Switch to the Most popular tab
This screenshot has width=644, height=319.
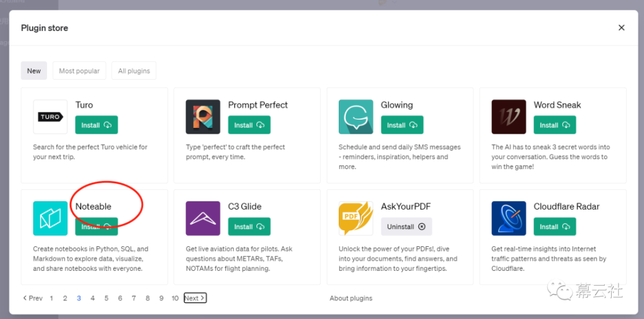tap(79, 71)
